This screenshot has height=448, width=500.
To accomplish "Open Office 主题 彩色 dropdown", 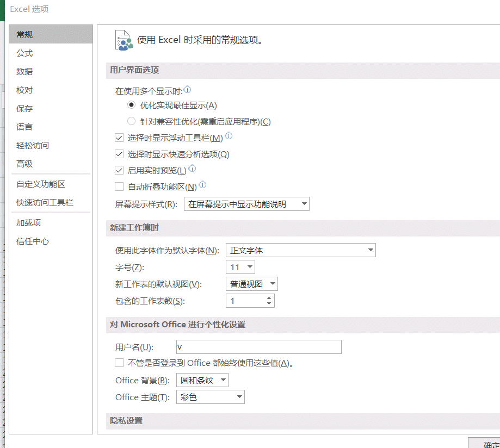I will [211, 397].
